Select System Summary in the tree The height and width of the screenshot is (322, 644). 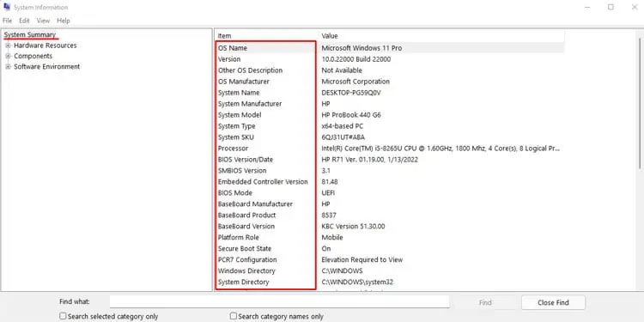pyautogui.click(x=29, y=35)
